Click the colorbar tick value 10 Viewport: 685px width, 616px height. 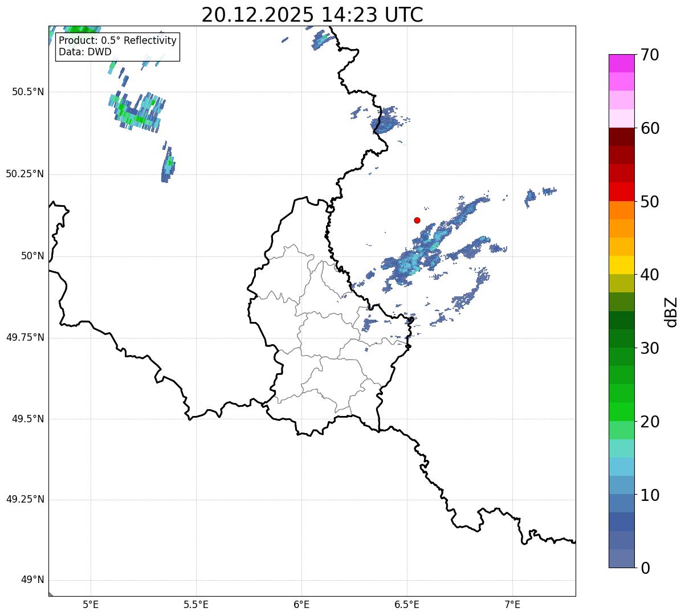[649, 495]
